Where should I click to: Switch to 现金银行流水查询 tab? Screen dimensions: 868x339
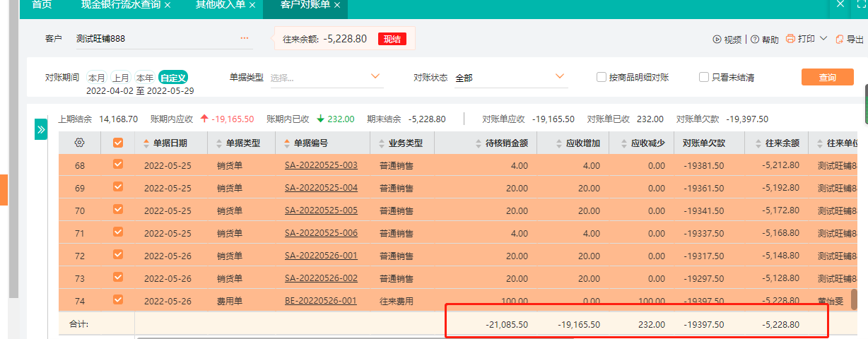(x=121, y=5)
